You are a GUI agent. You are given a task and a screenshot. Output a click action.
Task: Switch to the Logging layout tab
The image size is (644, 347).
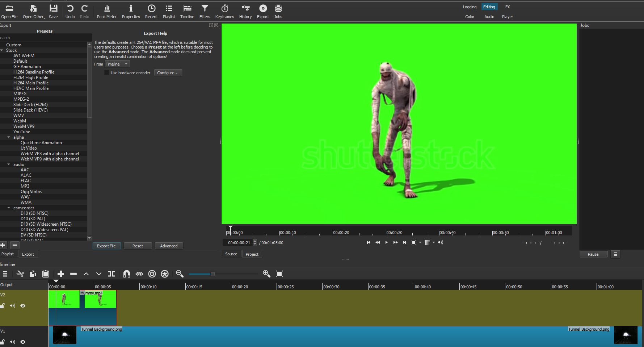pyautogui.click(x=470, y=7)
